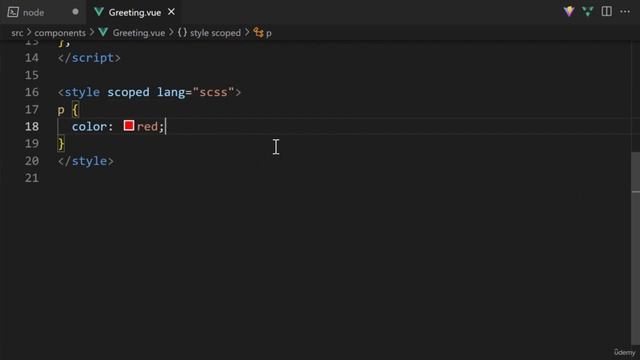Click the components breadcrumb segment
Image resolution: width=640 pixels, height=360 pixels.
click(x=60, y=33)
